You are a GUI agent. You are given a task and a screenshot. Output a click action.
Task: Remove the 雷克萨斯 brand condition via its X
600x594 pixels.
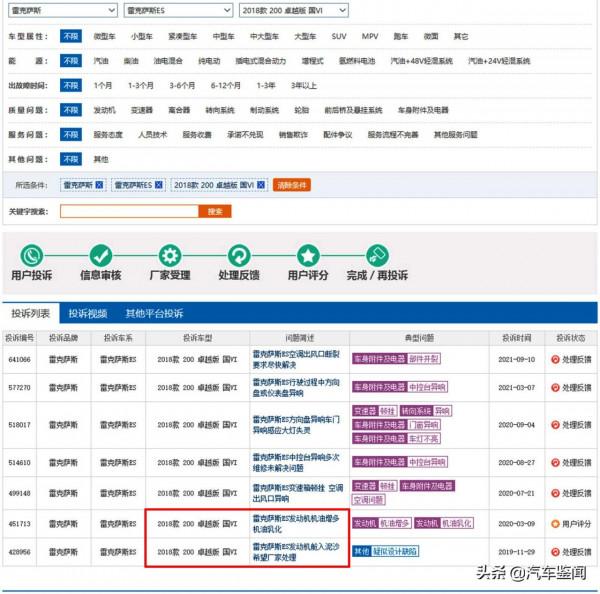[x=99, y=185]
